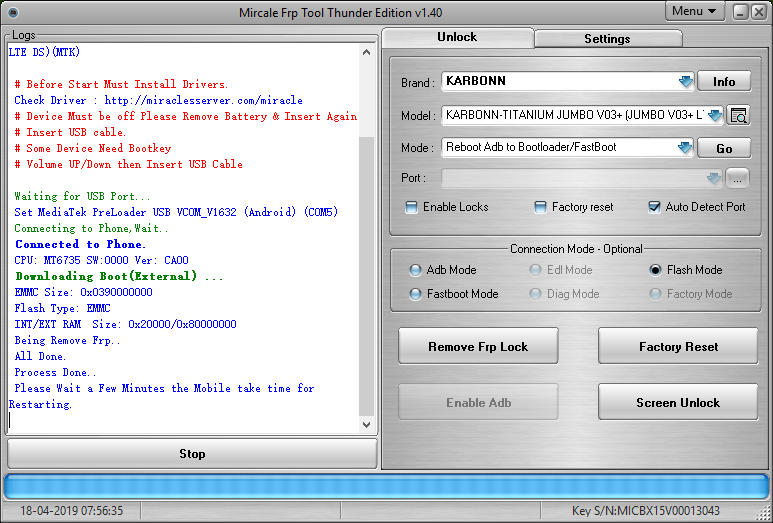Select Diag Mode radio button

[x=535, y=294]
